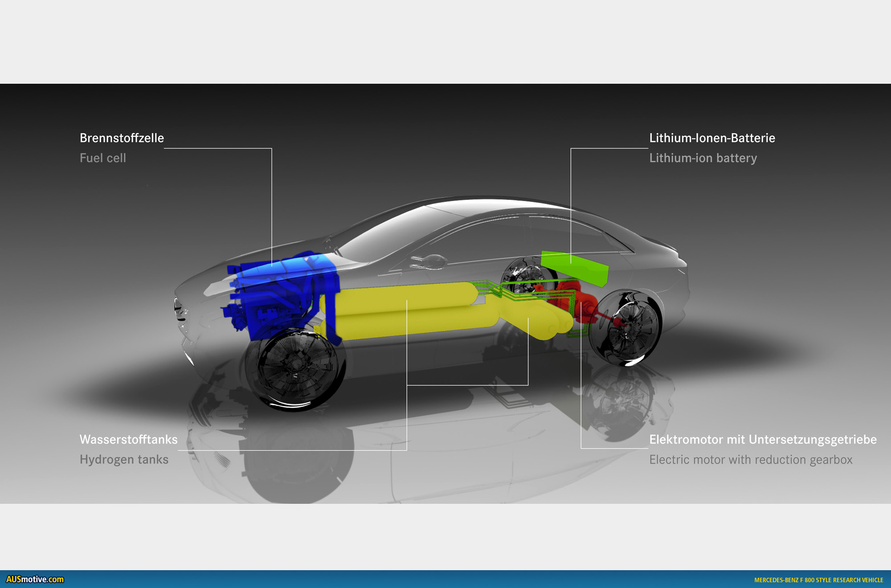This screenshot has height=588, width=891.
Task: Click Electric motor with reduction gearbox text
Action: 751,460
